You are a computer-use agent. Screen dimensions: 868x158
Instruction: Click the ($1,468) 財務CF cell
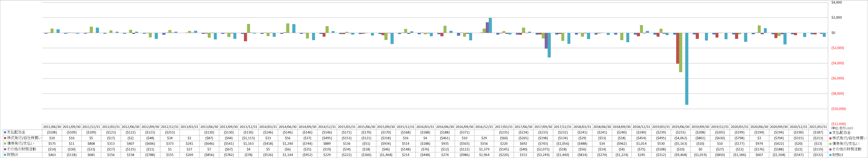(x=386, y=155)
